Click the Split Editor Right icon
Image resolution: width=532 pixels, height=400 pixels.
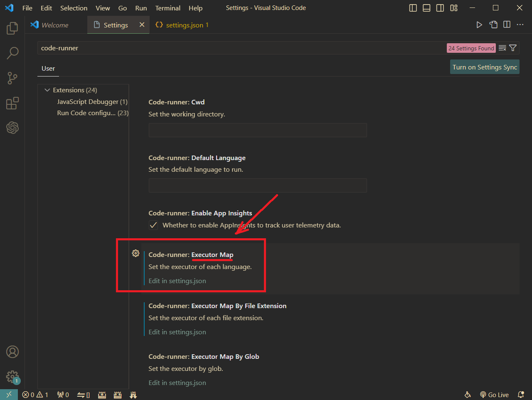tap(507, 25)
